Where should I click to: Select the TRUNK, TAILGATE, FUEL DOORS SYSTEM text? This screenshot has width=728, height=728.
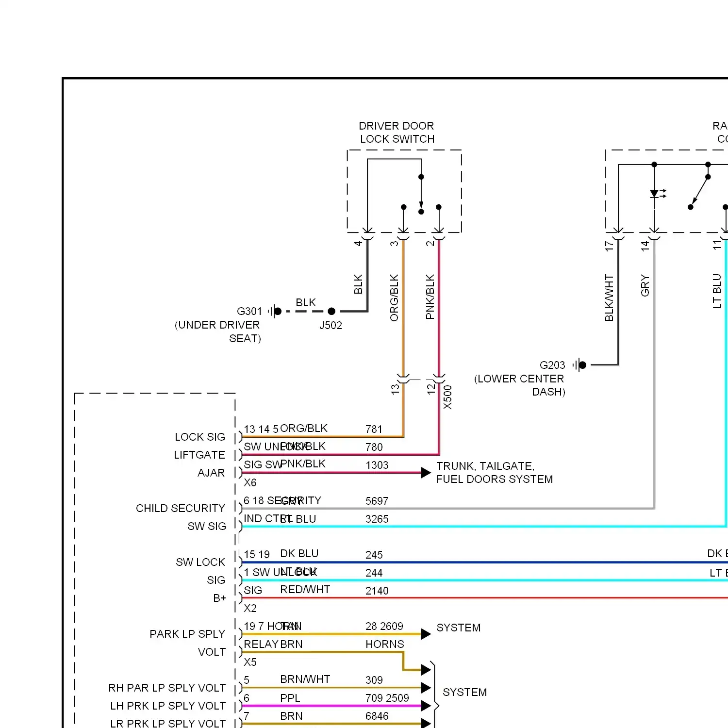pos(495,473)
